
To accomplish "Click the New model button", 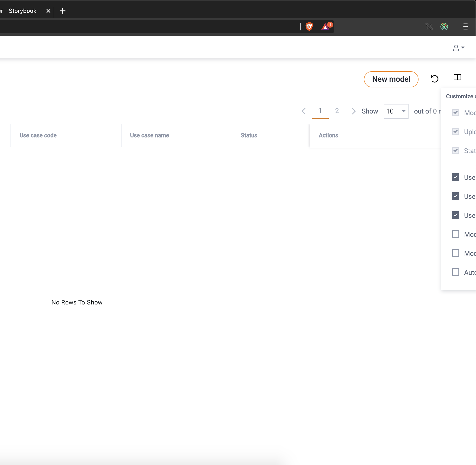I will click(x=391, y=79).
